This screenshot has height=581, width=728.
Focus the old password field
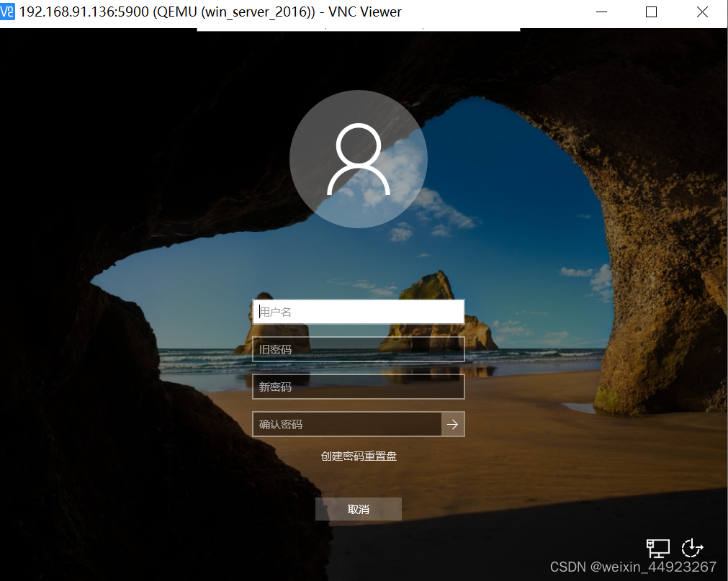(358, 349)
